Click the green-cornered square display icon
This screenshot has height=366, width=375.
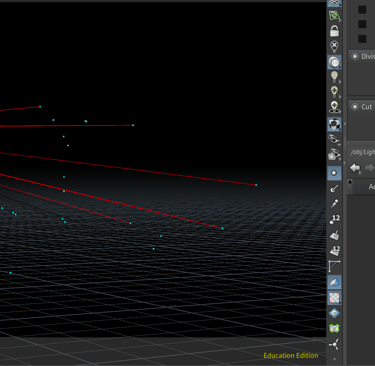tap(334, 328)
